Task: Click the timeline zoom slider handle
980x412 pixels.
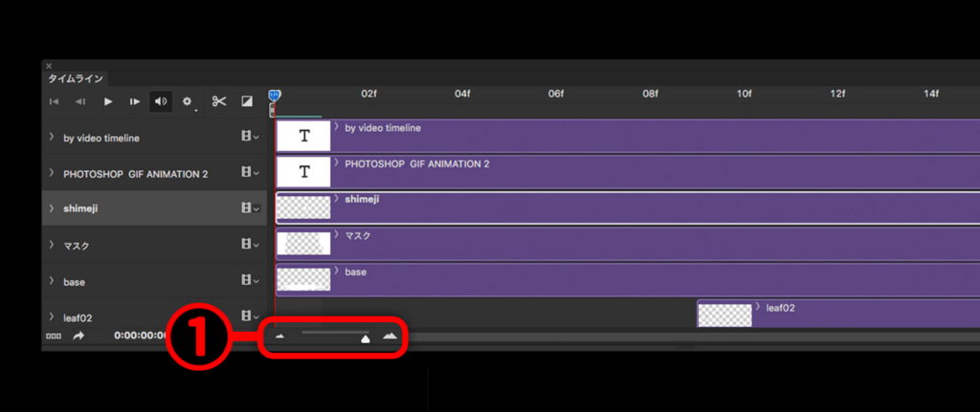Action: (x=365, y=337)
